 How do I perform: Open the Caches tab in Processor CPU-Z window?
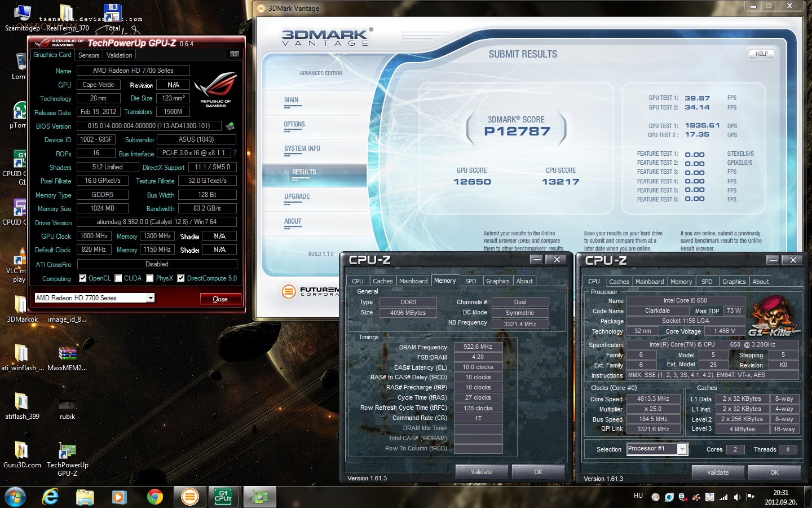click(619, 282)
